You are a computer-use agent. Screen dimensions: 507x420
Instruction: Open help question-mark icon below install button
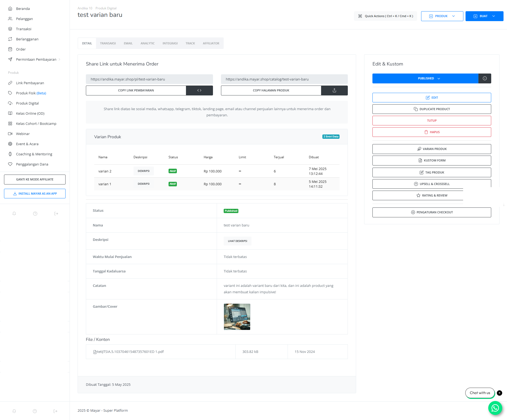click(x=35, y=214)
